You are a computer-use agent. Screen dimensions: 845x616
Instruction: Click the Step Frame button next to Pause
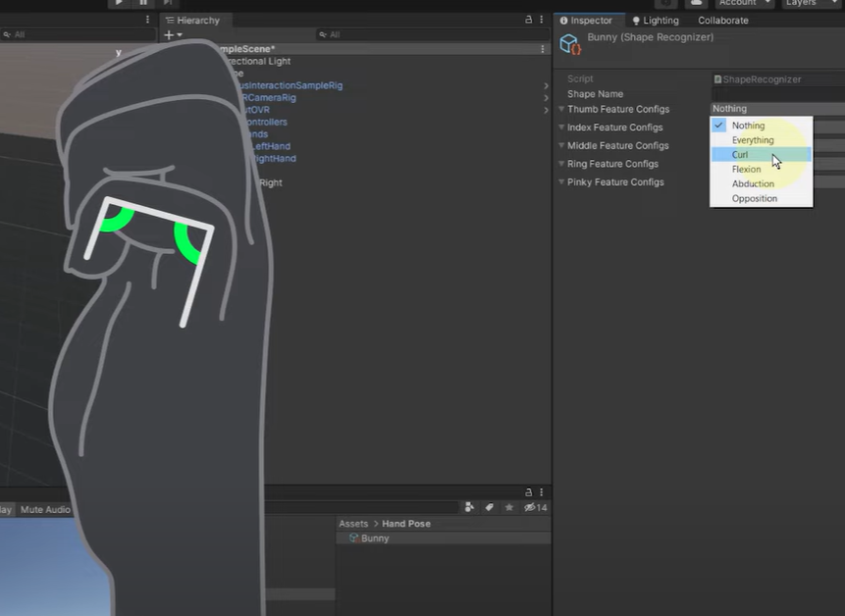[x=169, y=4]
